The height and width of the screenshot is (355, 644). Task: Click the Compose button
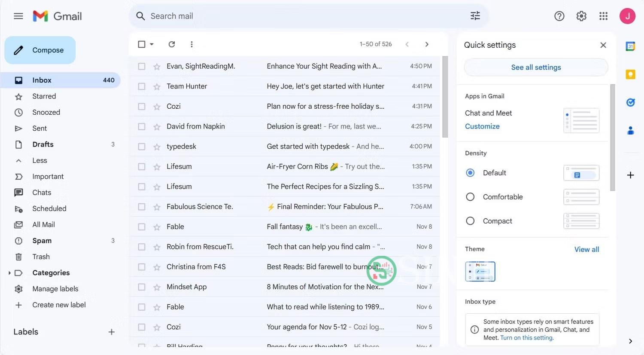point(40,50)
